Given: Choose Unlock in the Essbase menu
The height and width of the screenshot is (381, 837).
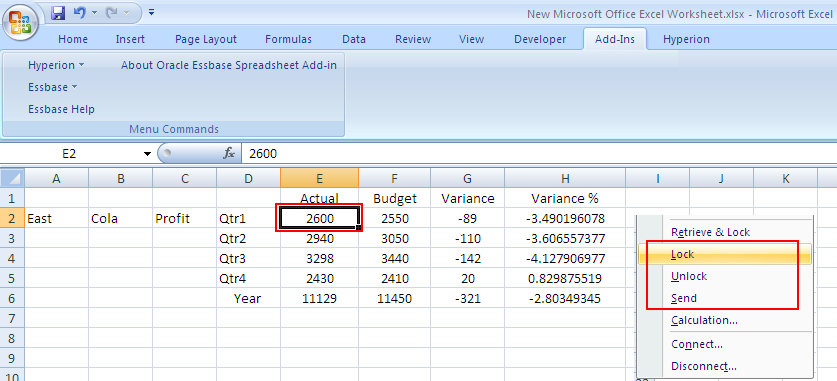Looking at the screenshot, I should point(724,276).
